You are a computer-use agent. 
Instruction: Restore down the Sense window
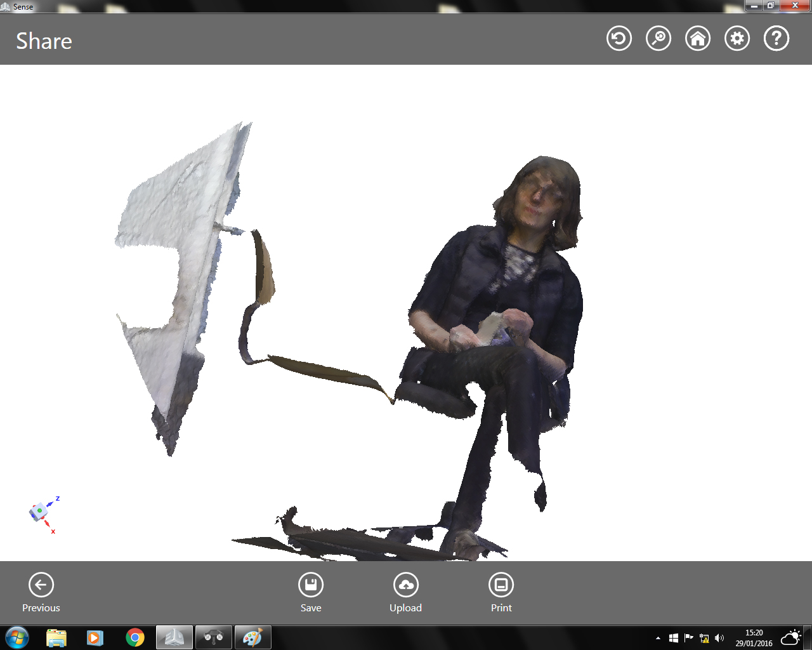pos(770,6)
